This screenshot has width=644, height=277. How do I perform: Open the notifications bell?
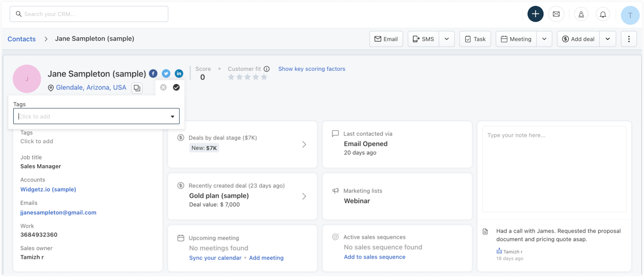(603, 14)
